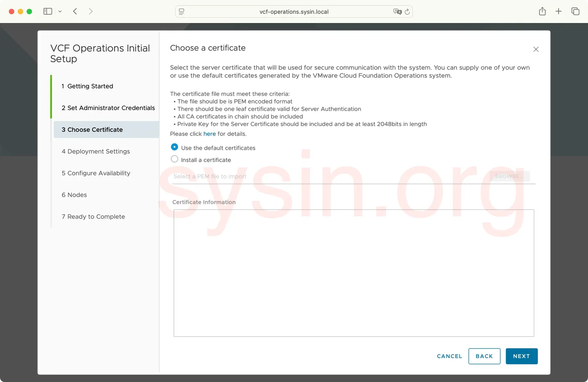Go back with the BACK button
588x382 pixels.
point(484,356)
